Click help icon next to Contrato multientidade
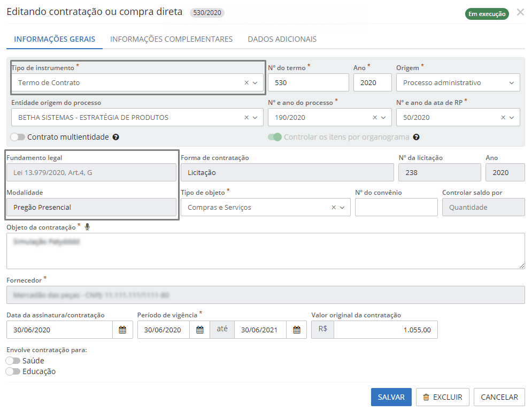This screenshot has height=411, width=532. (x=116, y=138)
